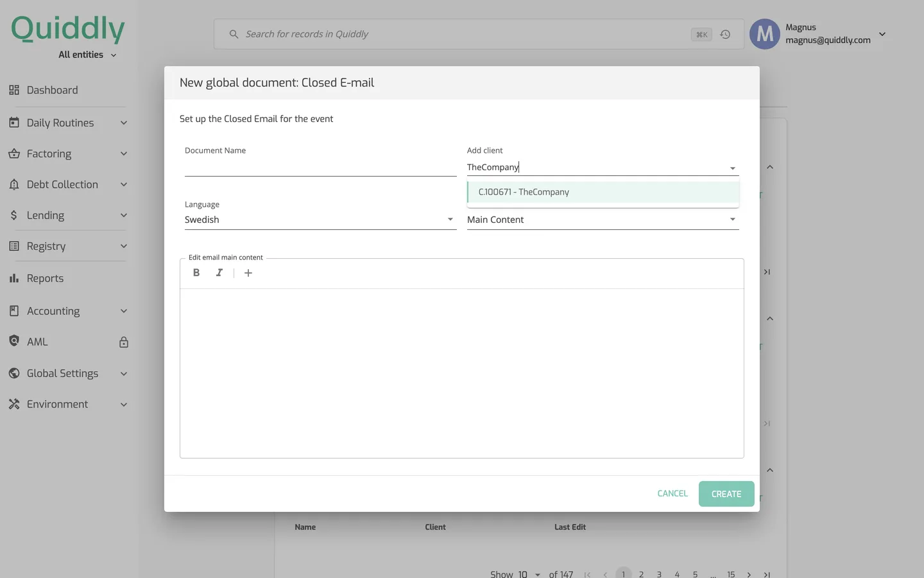Go to page 2 of the table
The width and height of the screenshot is (924, 578).
click(641, 574)
